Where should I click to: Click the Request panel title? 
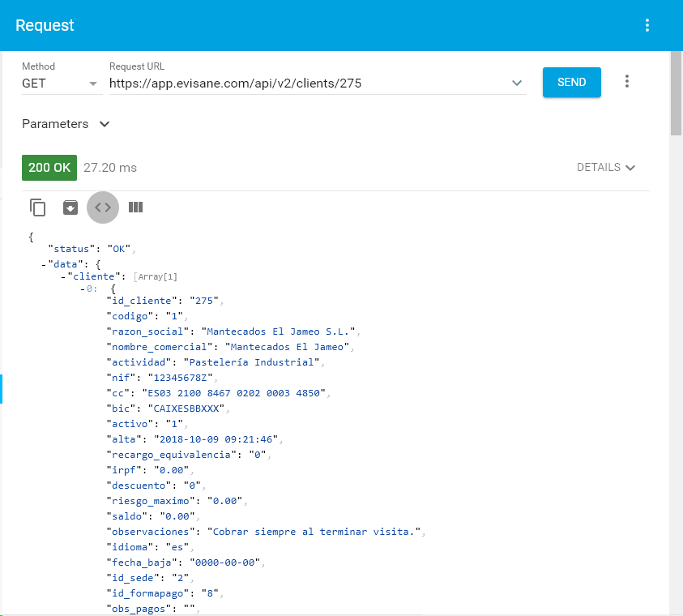point(45,25)
